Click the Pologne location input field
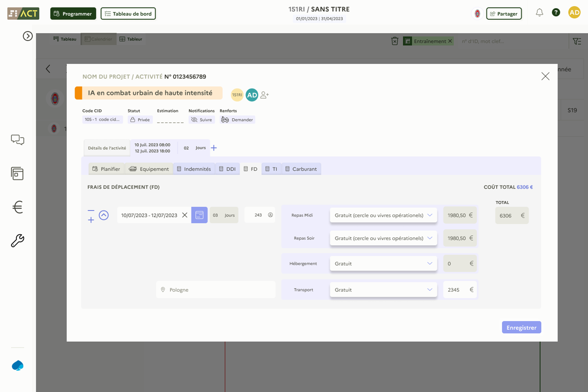Screen dimensions: 588x392 point(215,290)
